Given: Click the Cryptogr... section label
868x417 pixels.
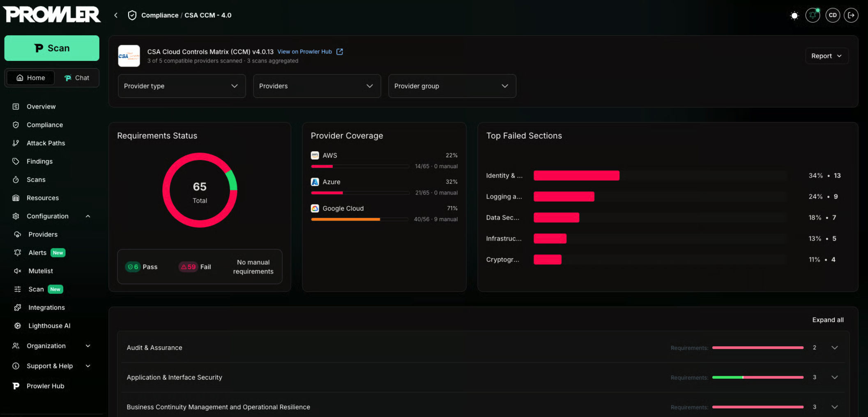Looking at the screenshot, I should (502, 259).
